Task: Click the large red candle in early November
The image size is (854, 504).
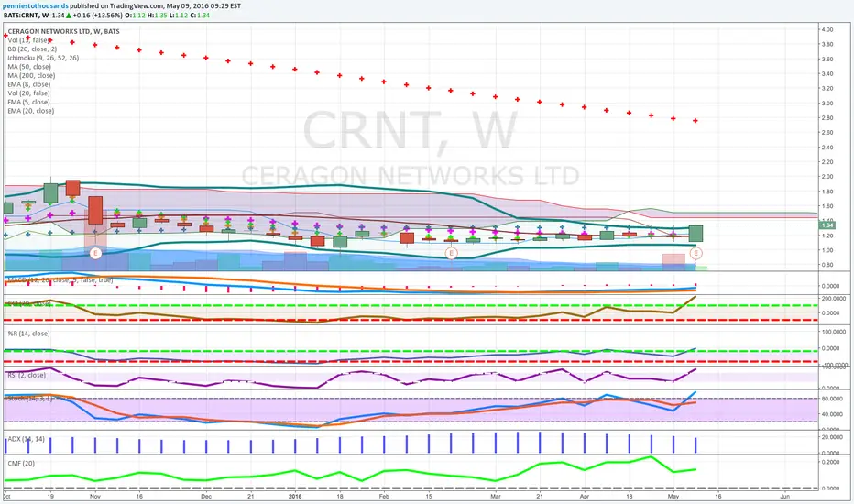Action: pos(95,211)
